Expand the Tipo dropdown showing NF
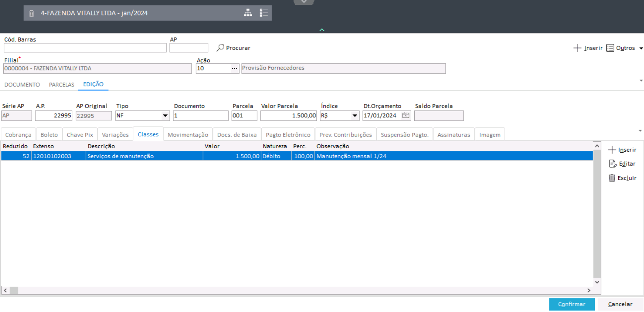Image resolution: width=644 pixels, height=312 pixels. pyautogui.click(x=165, y=116)
